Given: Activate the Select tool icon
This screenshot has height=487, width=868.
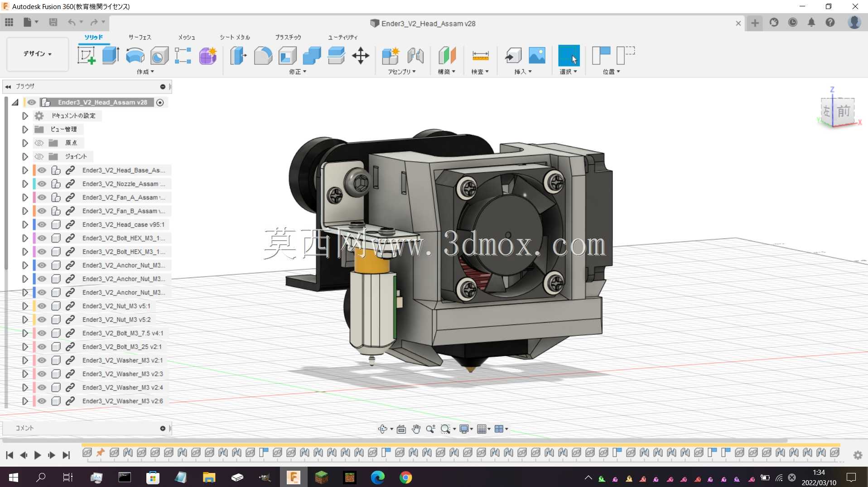Looking at the screenshot, I should (x=569, y=56).
